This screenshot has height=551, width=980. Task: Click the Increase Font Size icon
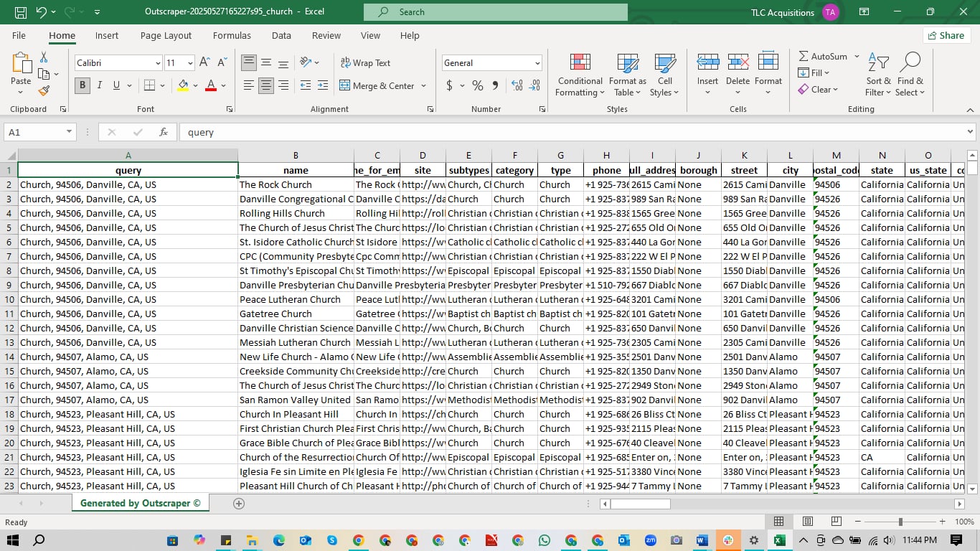coord(204,63)
